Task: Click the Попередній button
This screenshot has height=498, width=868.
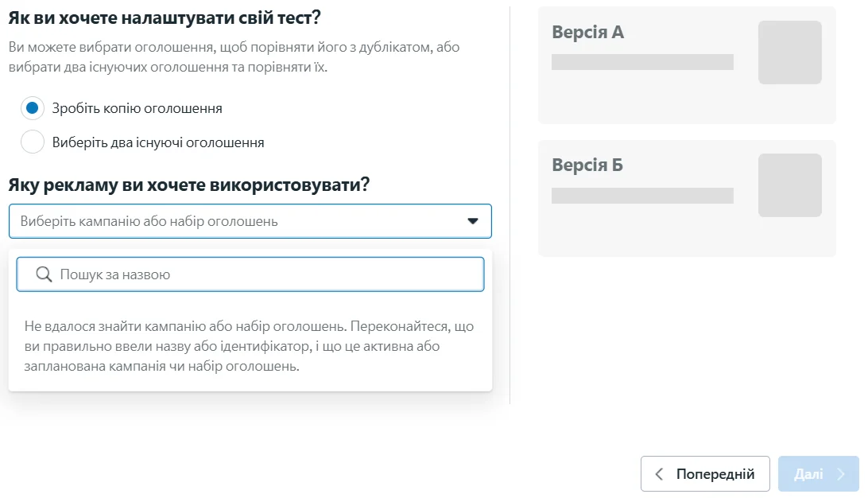Action: tap(705, 473)
